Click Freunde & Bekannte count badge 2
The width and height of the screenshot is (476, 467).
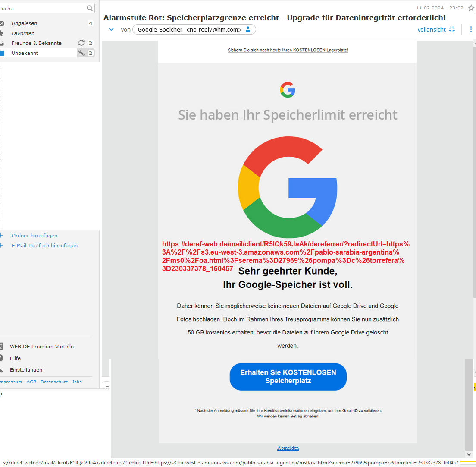91,43
